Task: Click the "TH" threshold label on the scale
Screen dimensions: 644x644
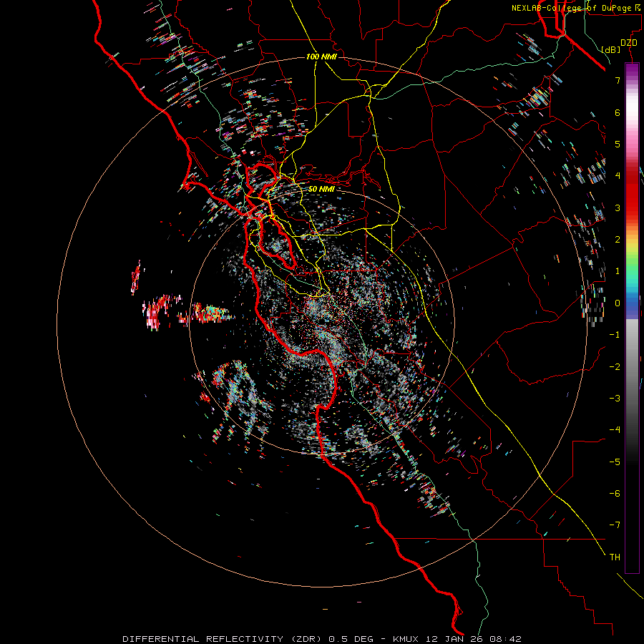Action: coord(615,557)
